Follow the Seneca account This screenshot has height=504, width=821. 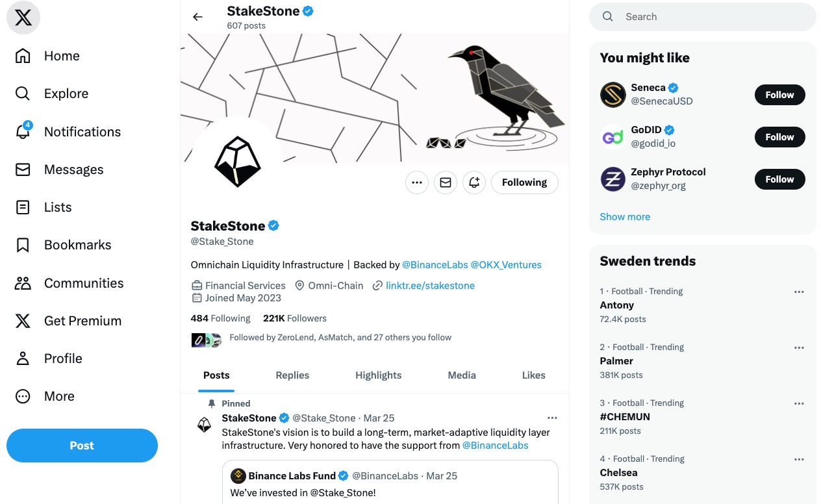[x=779, y=95]
